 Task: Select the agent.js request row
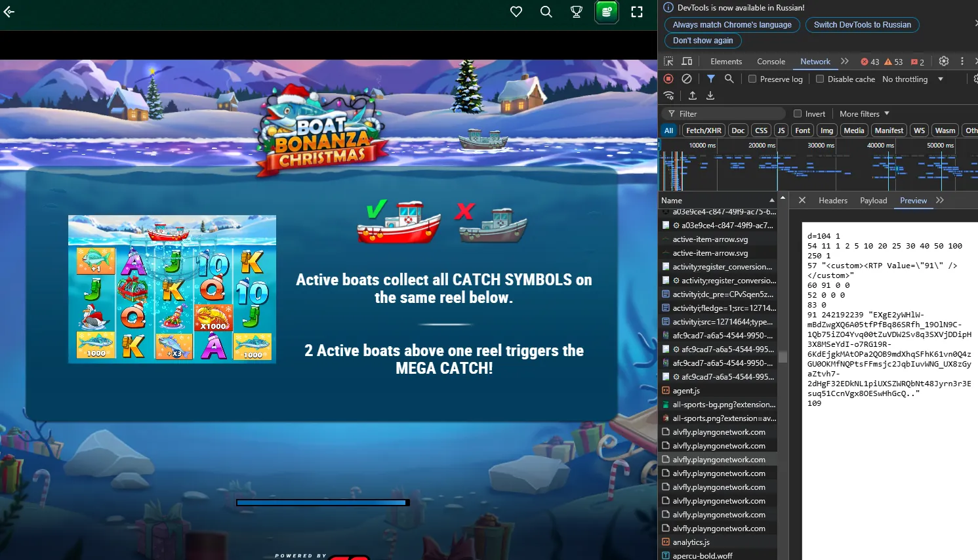click(718, 391)
